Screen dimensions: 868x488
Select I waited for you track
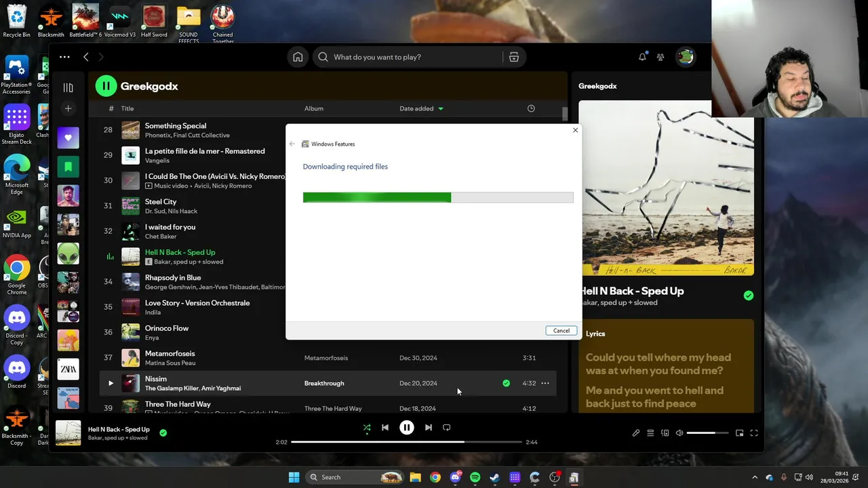(170, 227)
